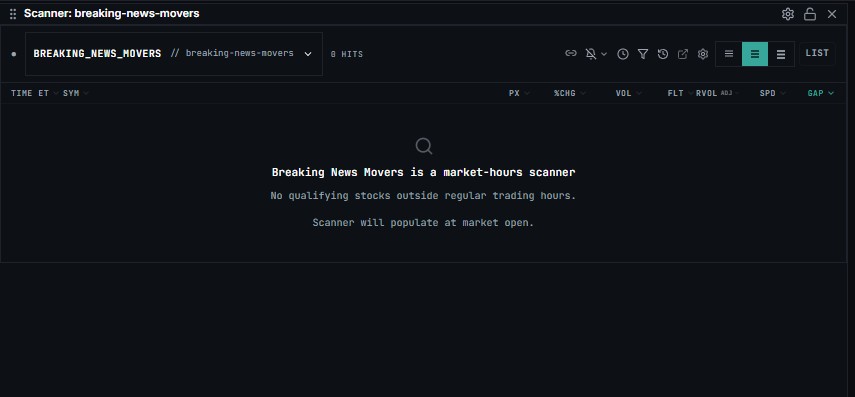Open the clock time settings icon
Image resolution: width=855 pixels, height=397 pixels.
pos(623,53)
